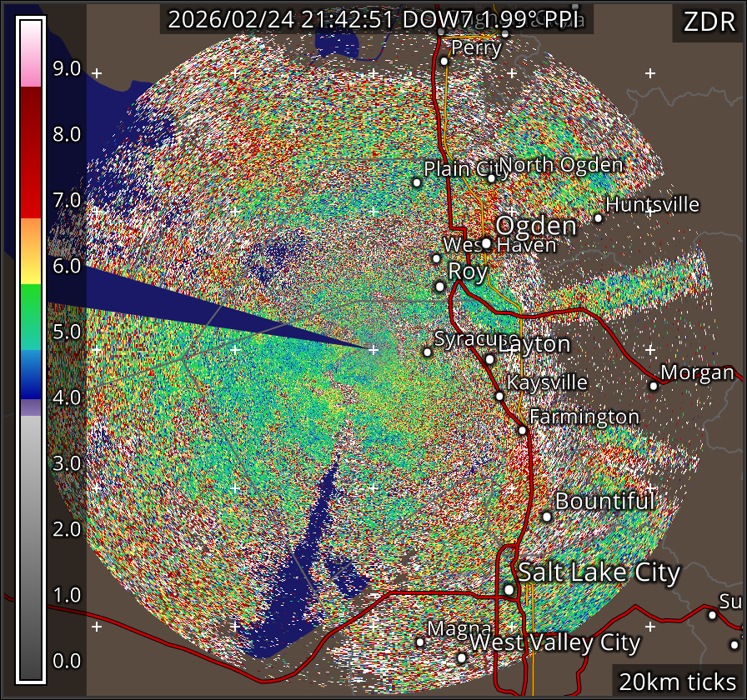The height and width of the screenshot is (700, 747).
Task: Click the timestamp header text
Action: (x=377, y=20)
